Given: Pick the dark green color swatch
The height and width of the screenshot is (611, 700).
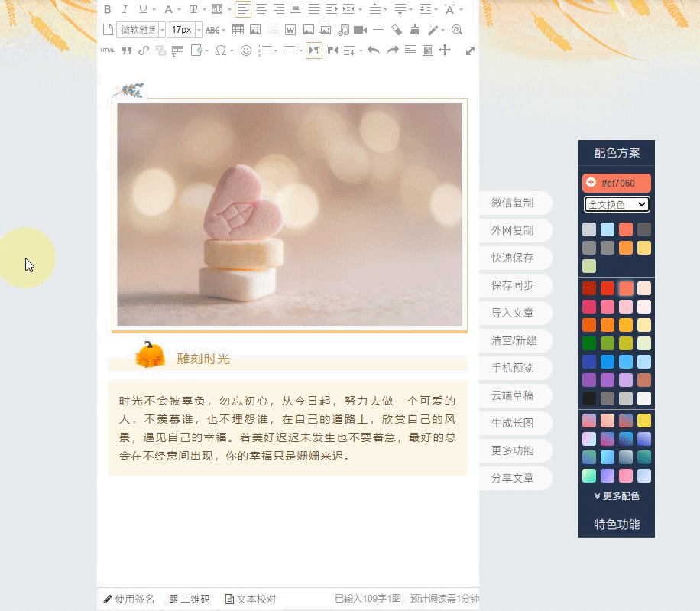Looking at the screenshot, I should tap(589, 343).
